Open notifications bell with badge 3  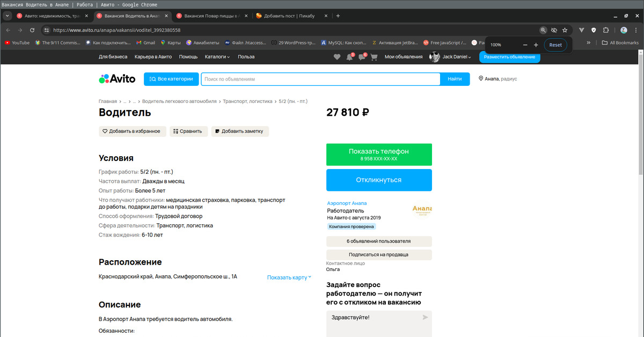(x=350, y=57)
